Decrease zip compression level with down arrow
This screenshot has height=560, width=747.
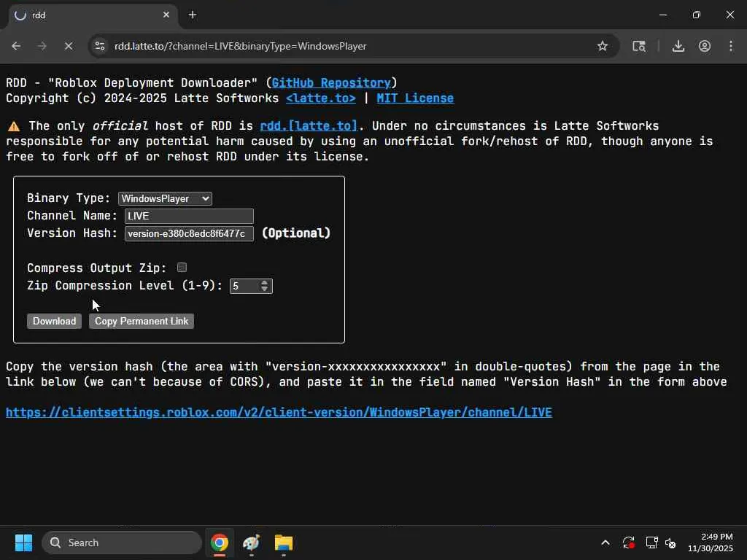pyautogui.click(x=264, y=289)
